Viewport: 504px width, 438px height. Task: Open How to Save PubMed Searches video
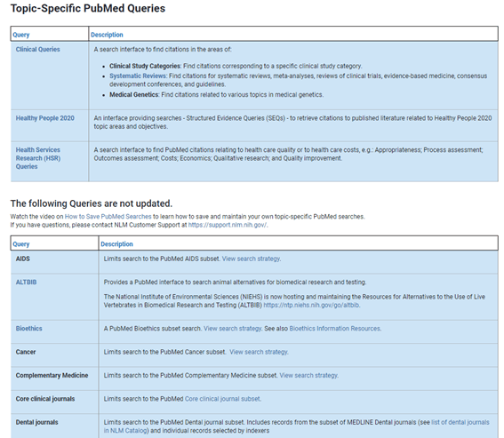108,216
